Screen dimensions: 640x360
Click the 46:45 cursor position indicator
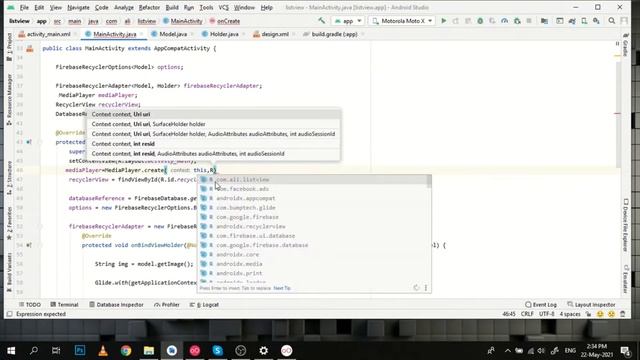[x=509, y=314]
